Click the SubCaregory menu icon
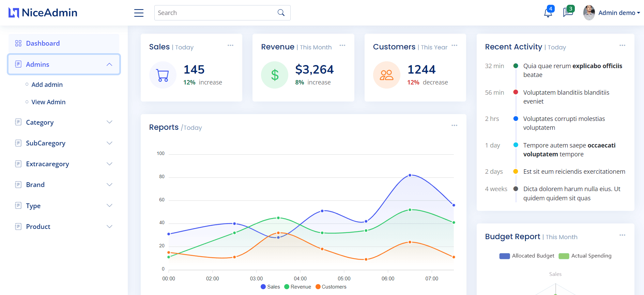This screenshot has height=295, width=644. pos(18,143)
